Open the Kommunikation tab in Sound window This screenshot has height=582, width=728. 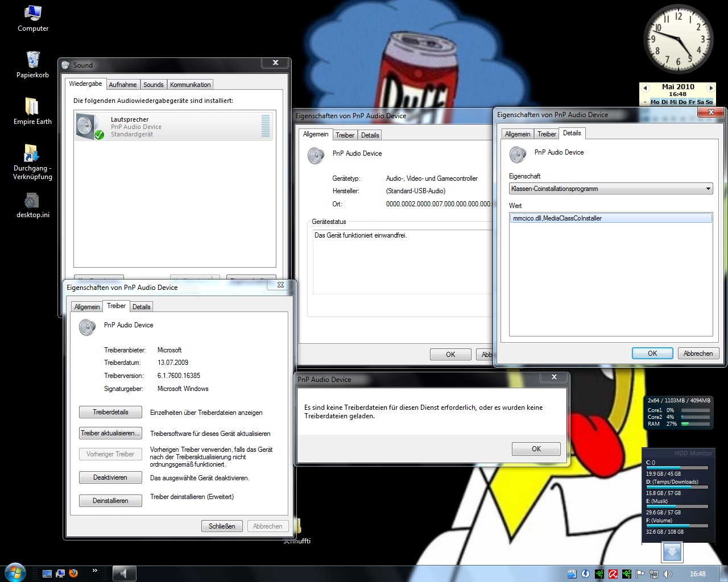(x=191, y=85)
